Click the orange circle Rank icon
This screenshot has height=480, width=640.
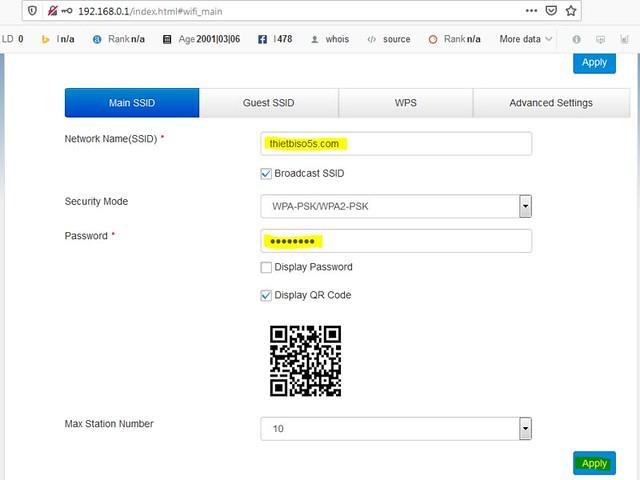tap(433, 39)
